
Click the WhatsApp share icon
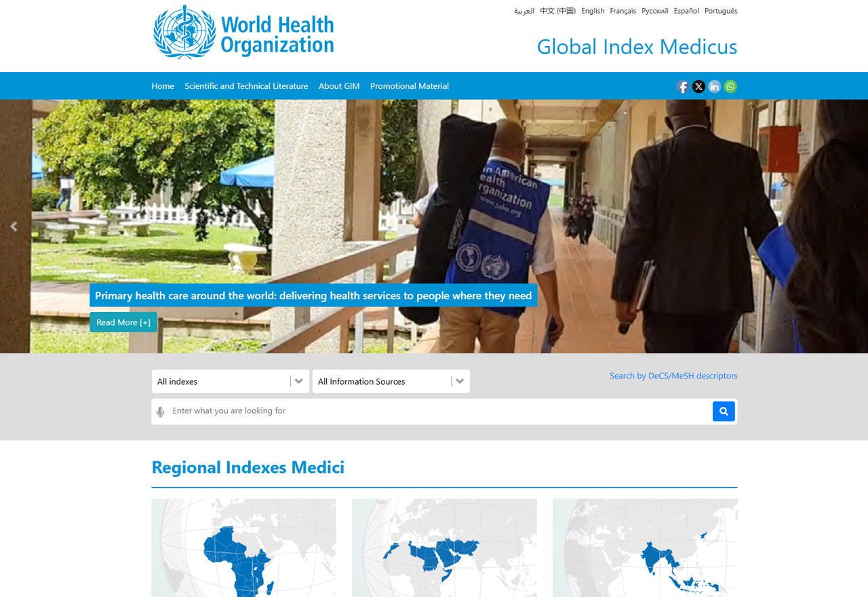click(x=730, y=86)
